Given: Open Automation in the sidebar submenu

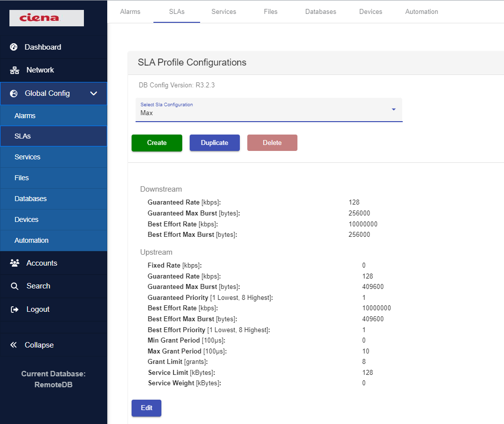Looking at the screenshot, I should [54, 240].
